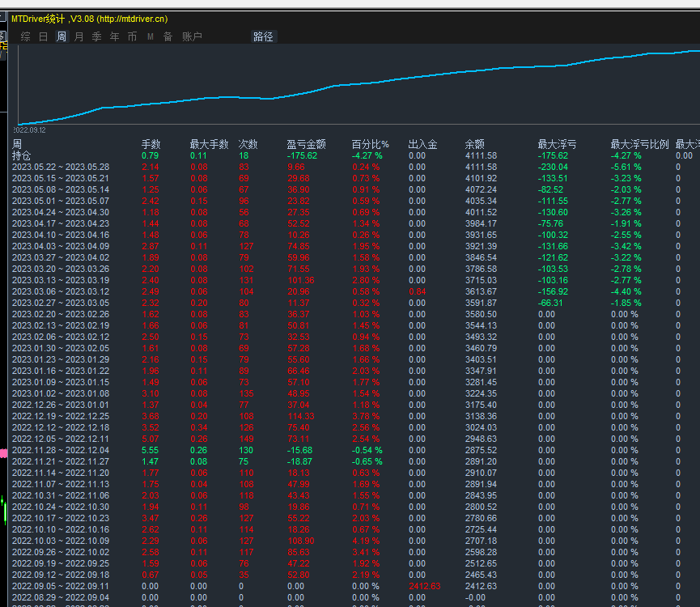Click the 盈亏金额 column header
This screenshot has width=700, height=607.
[306, 144]
